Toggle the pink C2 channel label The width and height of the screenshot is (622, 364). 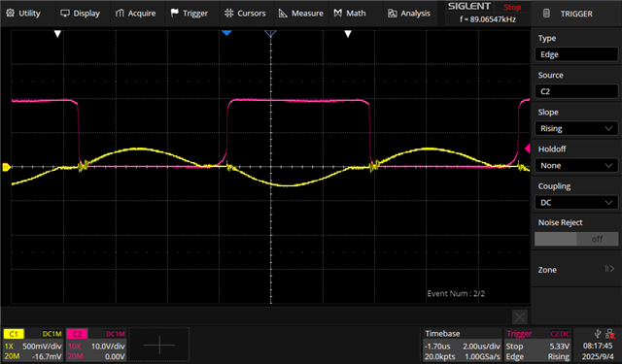pos(77,334)
